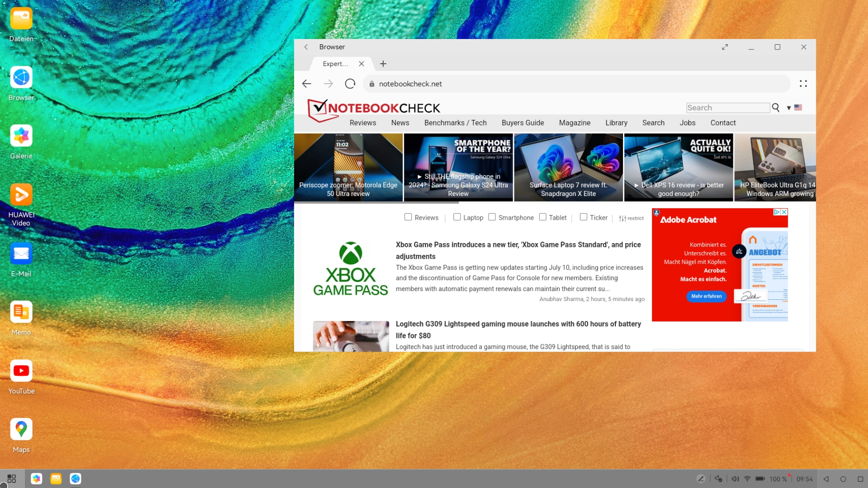Tap the recent apps square button

(860, 479)
